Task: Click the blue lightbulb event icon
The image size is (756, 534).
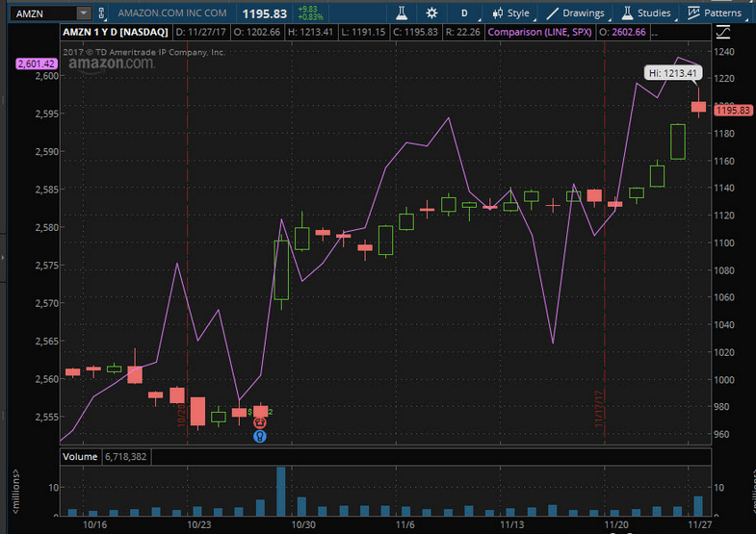Action: (260, 436)
